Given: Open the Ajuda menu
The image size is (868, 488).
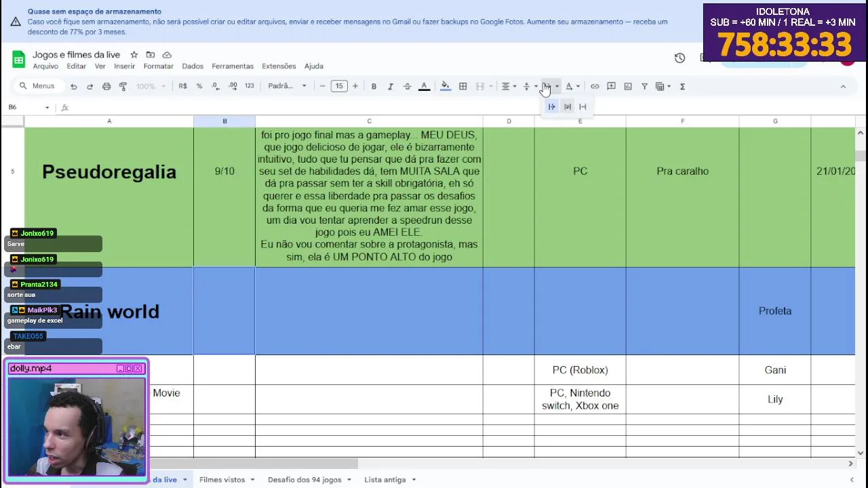Looking at the screenshot, I should (x=314, y=66).
